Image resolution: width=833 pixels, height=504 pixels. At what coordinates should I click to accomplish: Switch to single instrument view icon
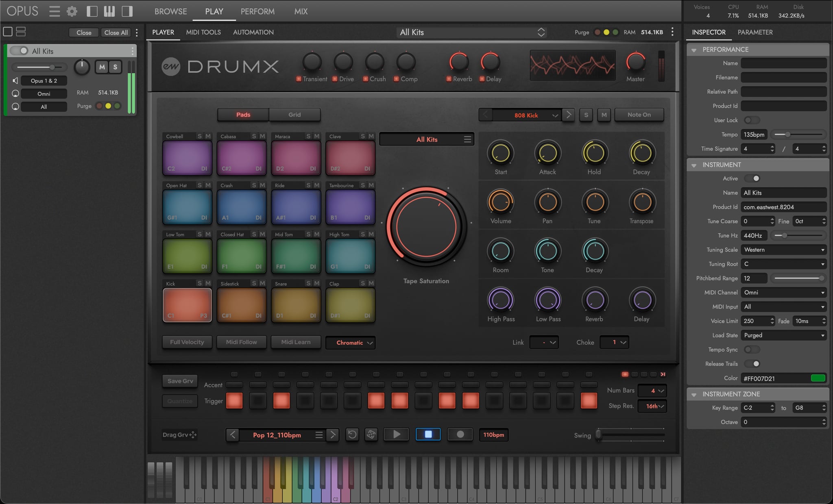8,32
